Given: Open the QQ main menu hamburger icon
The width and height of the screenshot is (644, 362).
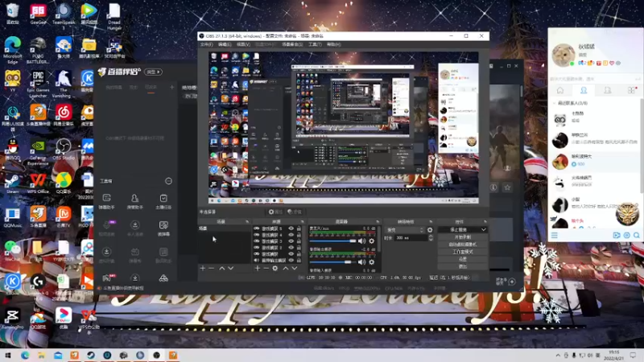Looking at the screenshot, I should pos(555,235).
